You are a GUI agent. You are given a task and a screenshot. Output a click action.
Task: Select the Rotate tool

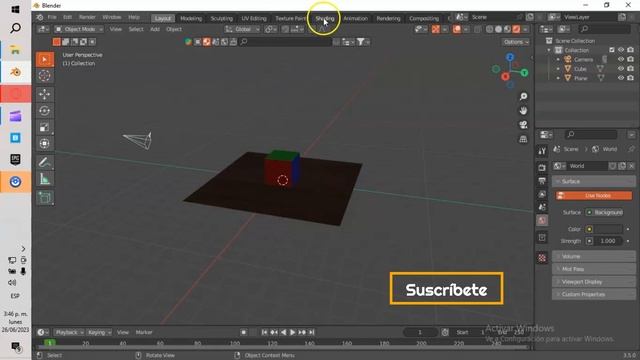44,111
